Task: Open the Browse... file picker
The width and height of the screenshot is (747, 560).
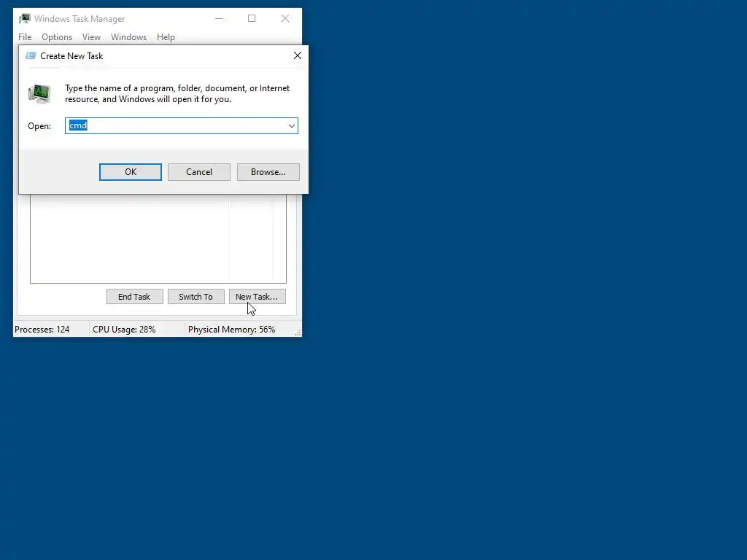Action: (x=268, y=172)
